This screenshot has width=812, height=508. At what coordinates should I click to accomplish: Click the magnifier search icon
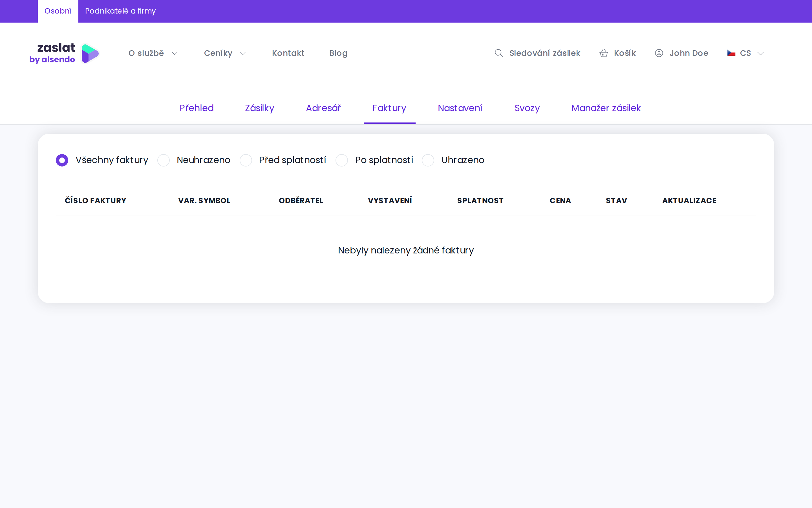pyautogui.click(x=498, y=53)
